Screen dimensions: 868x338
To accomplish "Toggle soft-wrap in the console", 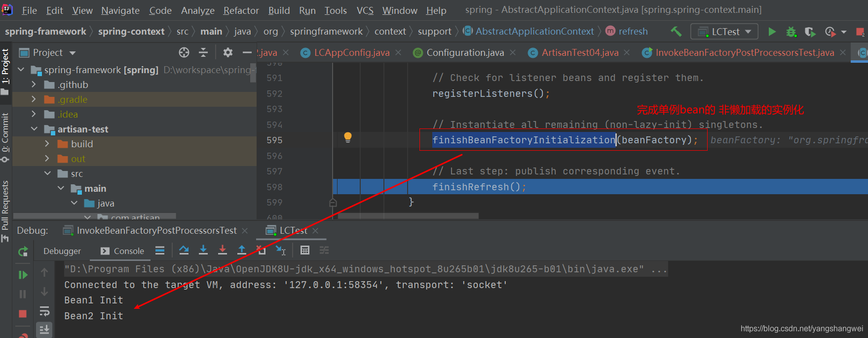I will 44,311.
